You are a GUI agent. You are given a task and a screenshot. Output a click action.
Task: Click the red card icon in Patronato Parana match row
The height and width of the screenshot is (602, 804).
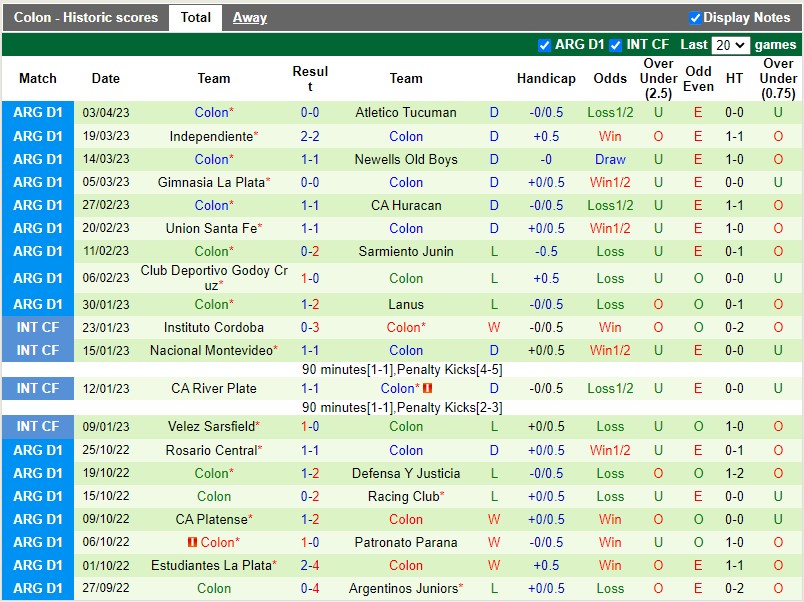point(192,543)
